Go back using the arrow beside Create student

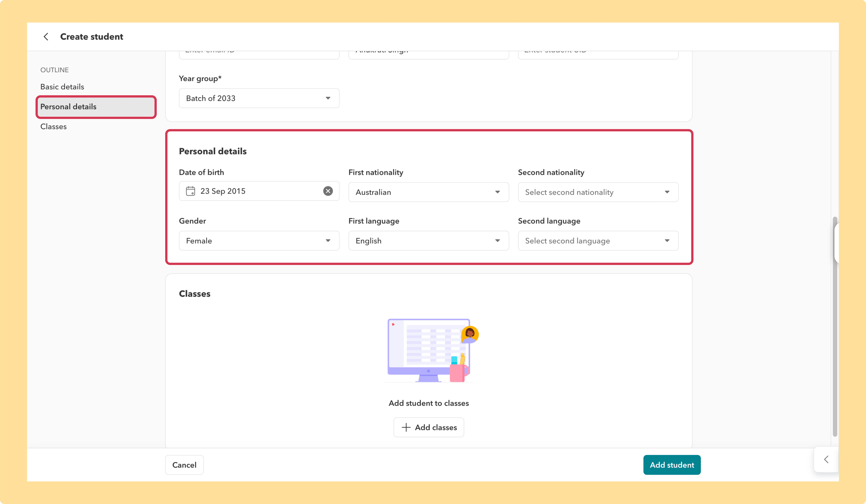[46, 37]
